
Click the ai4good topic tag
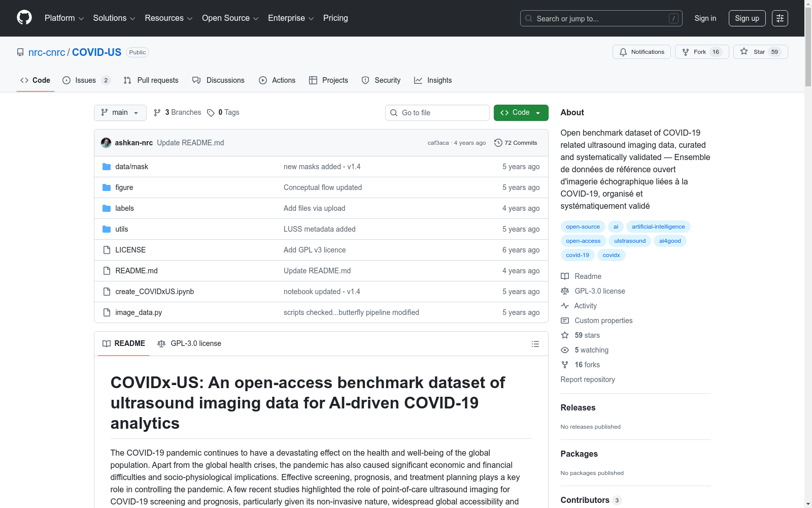[x=670, y=241]
